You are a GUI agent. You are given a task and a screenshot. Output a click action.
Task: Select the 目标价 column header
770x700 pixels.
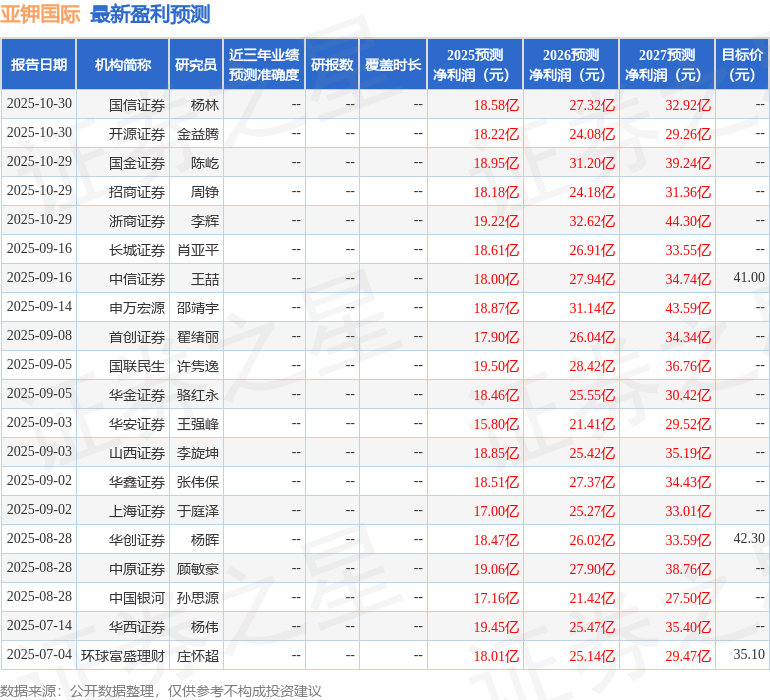742,65
